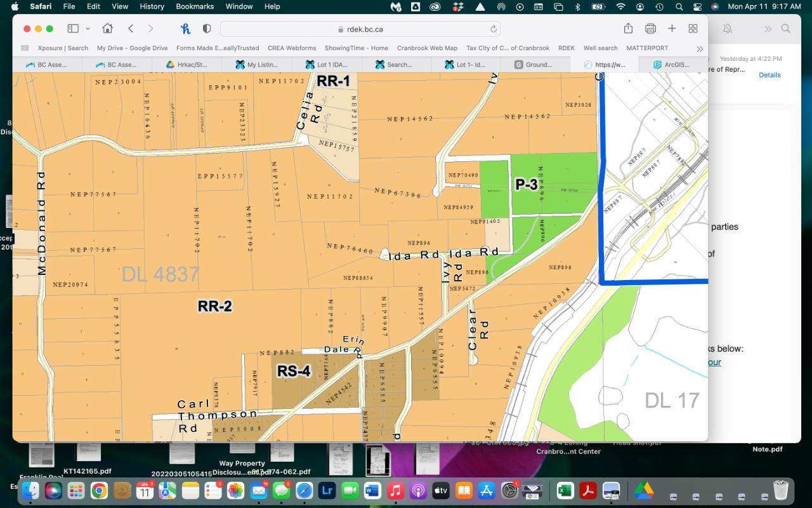Toggle the Safari sidebar

point(73,29)
